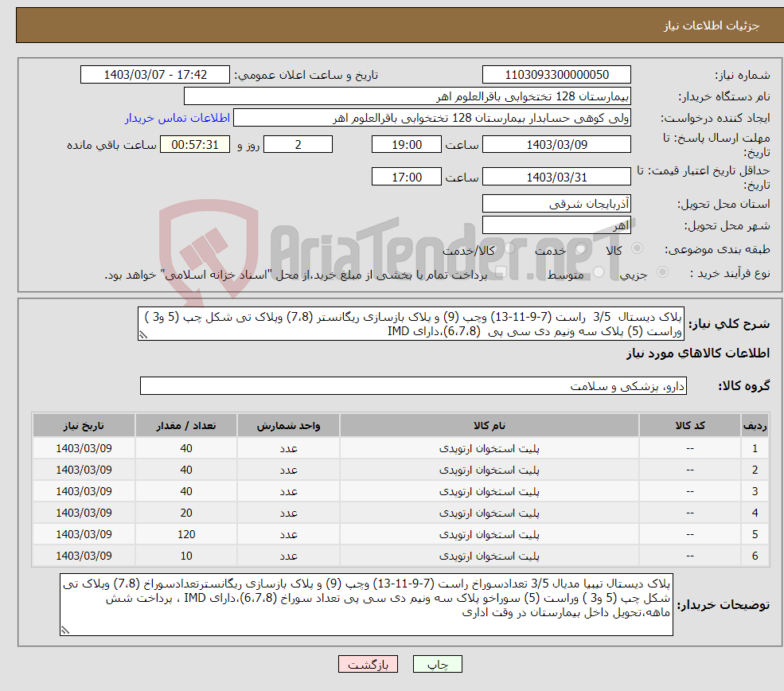
Task: Click the buyer notes text area
Action: 366,604
